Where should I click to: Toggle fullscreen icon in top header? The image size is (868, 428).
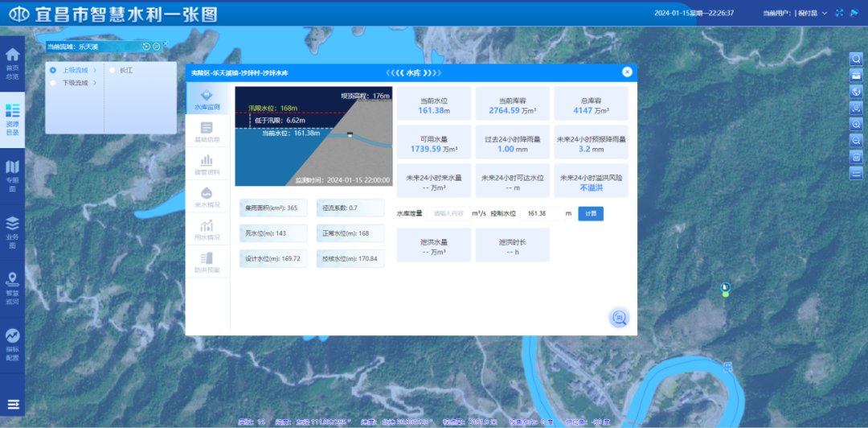838,13
